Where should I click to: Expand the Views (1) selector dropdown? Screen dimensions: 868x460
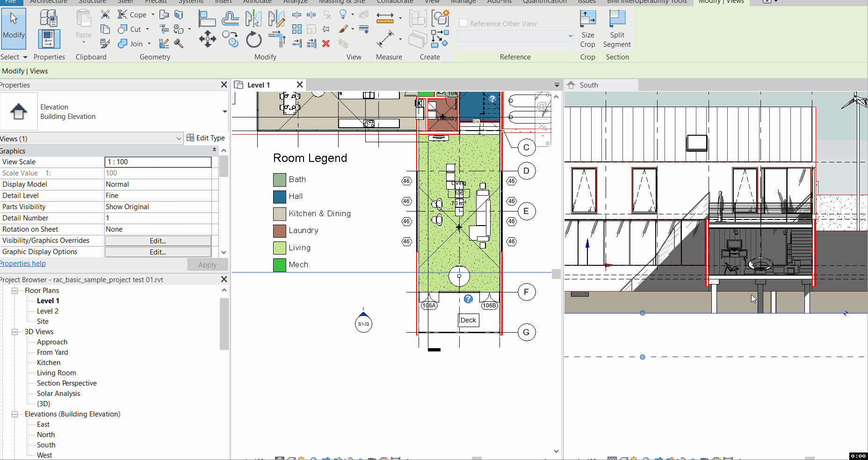click(179, 139)
